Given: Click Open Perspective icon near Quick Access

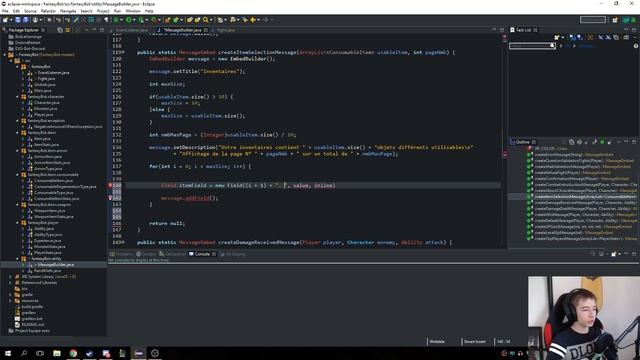Looking at the screenshot, I should [615, 20].
